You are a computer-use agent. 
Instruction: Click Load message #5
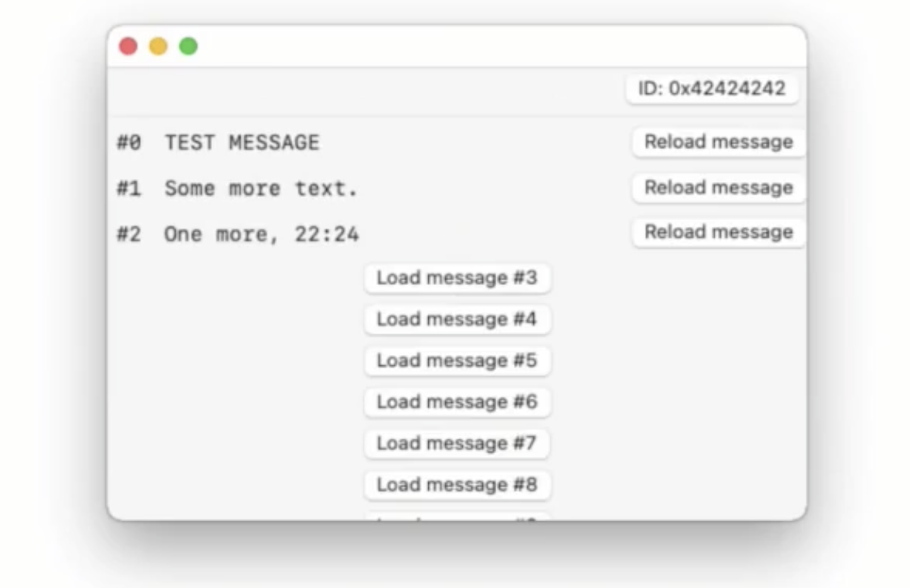(x=457, y=361)
